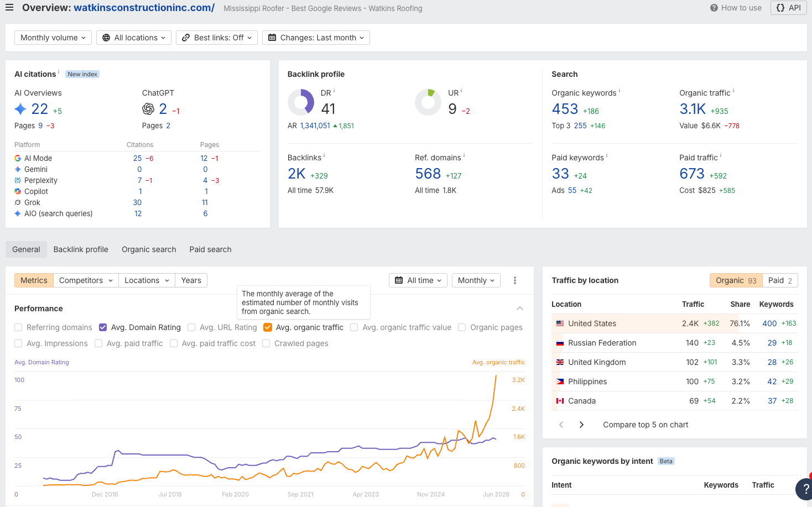
Task: Enable Avg. paid traffic checkbox
Action: tap(98, 343)
